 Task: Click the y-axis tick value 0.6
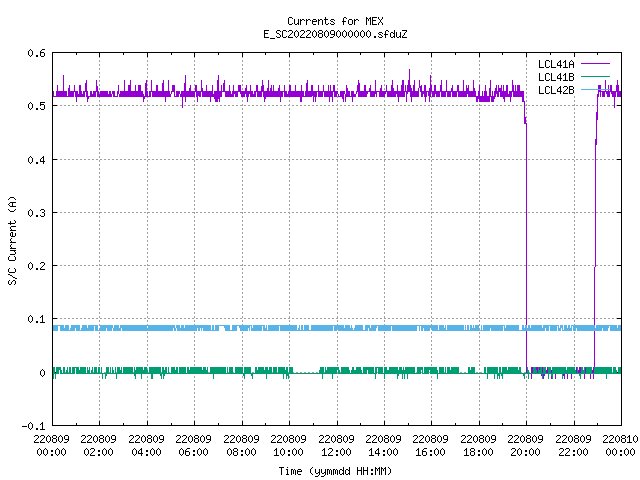[x=36, y=53]
